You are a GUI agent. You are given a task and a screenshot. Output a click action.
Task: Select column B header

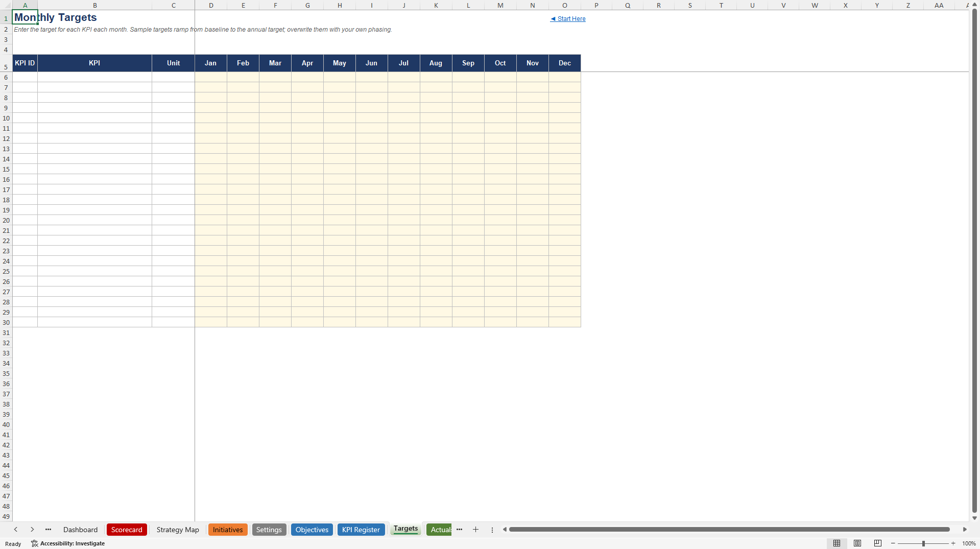coord(94,5)
